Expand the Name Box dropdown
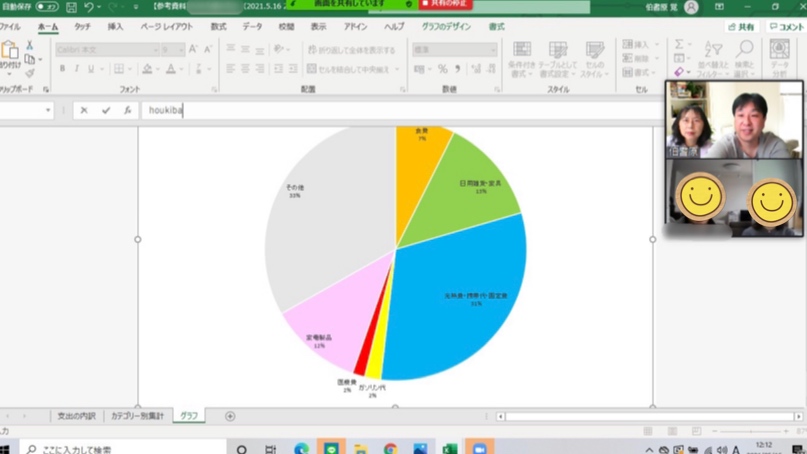Image resolution: width=807 pixels, height=454 pixels. coord(48,111)
